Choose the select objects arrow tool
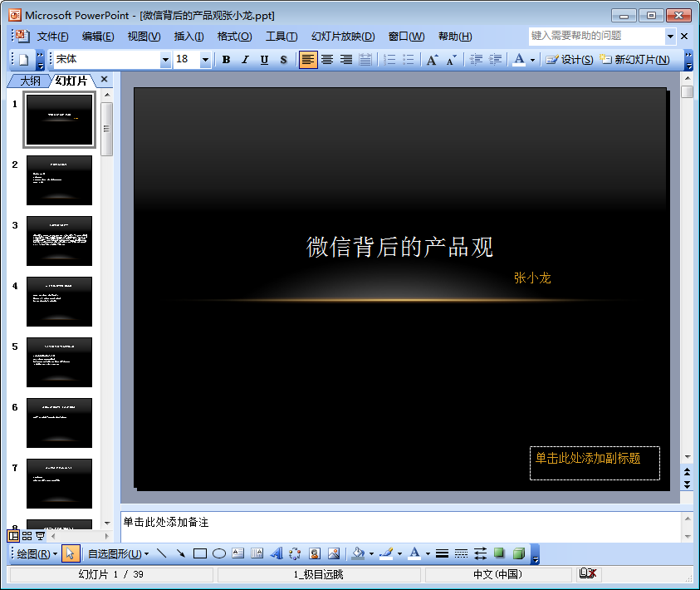 tap(70, 553)
